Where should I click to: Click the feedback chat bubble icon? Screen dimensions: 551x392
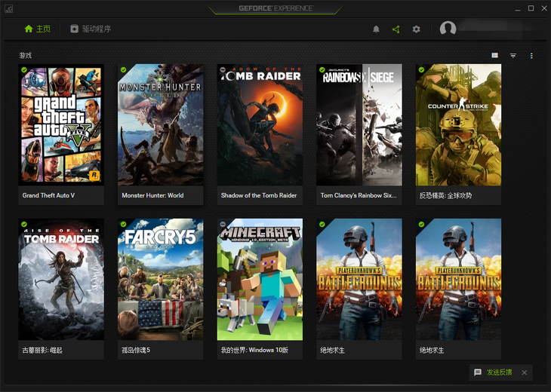[x=478, y=372]
